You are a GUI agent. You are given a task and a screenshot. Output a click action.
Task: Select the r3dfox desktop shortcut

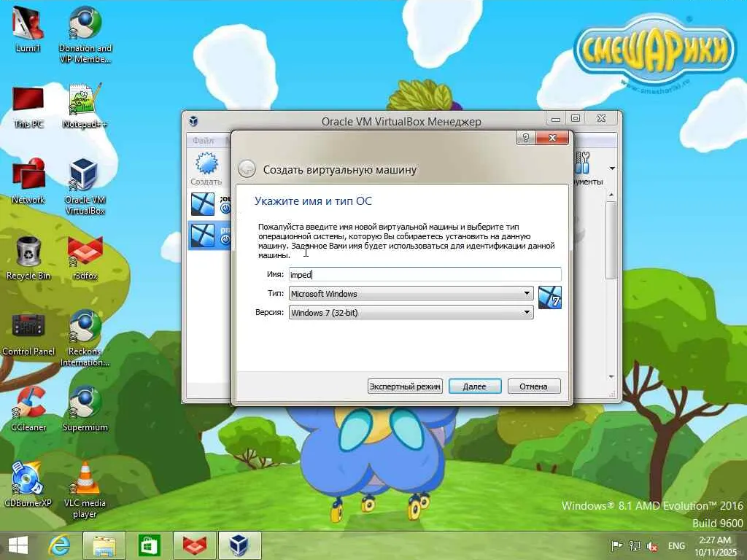tap(85, 257)
